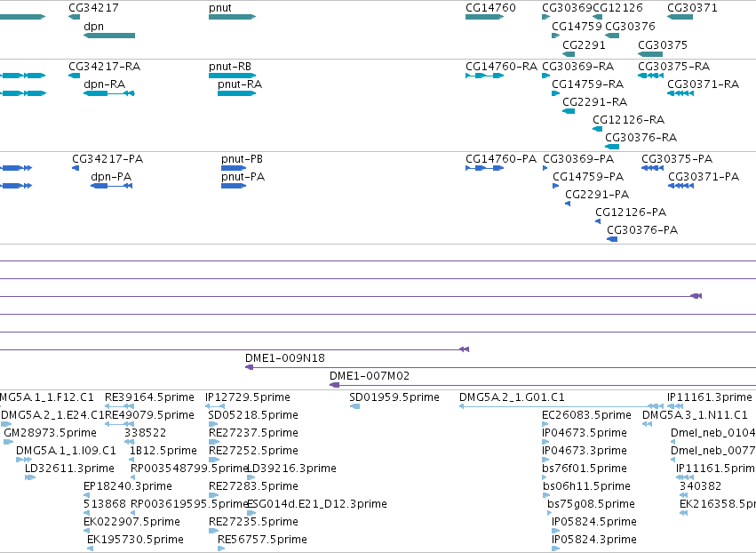Select EST RE39164.5prime
This screenshot has height=553, width=756.
(x=149, y=397)
